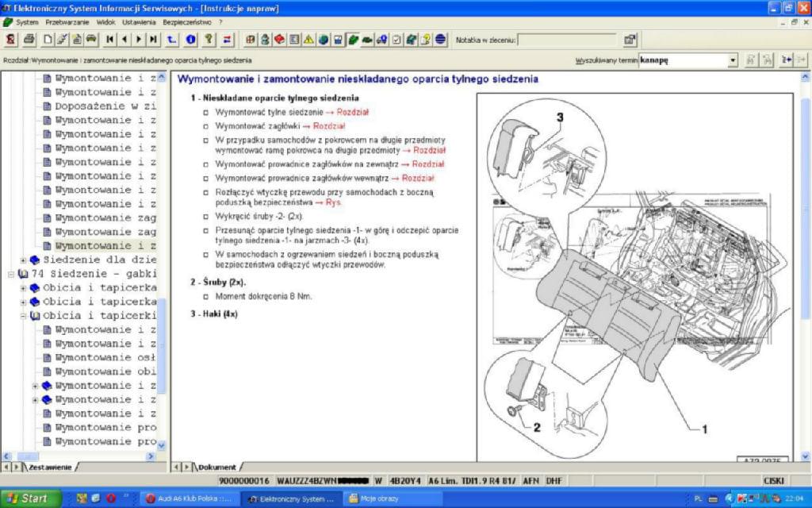
Task: Click the red and blue swap arrows icon
Action: click(228, 40)
